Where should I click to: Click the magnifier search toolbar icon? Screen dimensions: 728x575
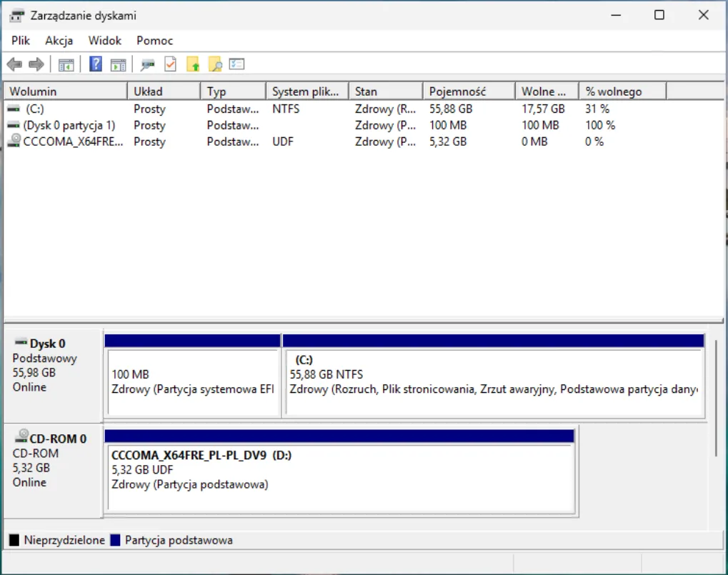point(215,65)
